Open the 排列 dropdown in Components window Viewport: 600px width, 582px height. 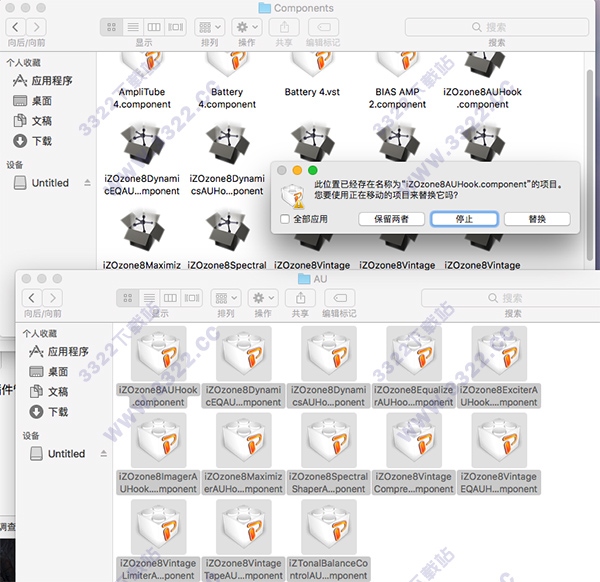click(x=210, y=27)
